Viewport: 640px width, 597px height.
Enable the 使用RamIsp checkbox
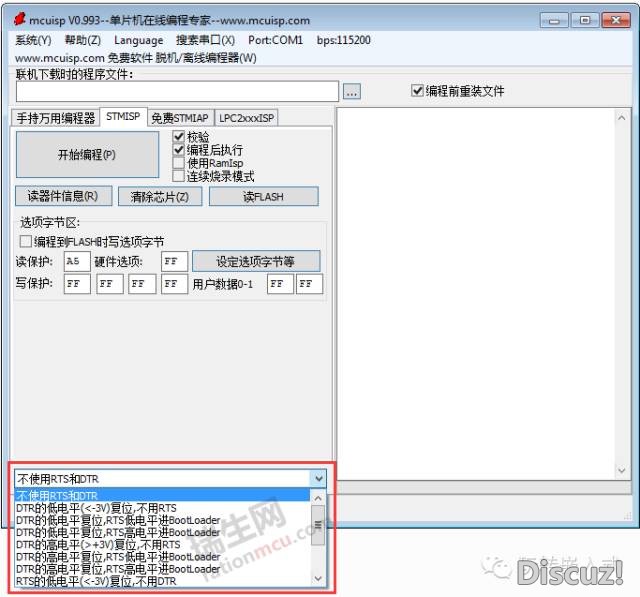pyautogui.click(x=208, y=163)
